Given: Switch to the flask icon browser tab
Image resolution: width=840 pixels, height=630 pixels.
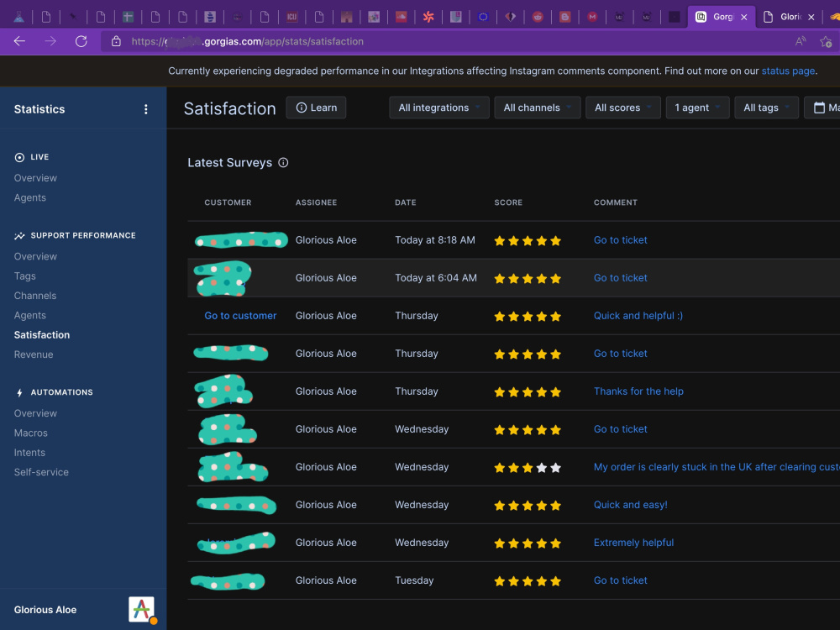Looking at the screenshot, I should (18, 17).
